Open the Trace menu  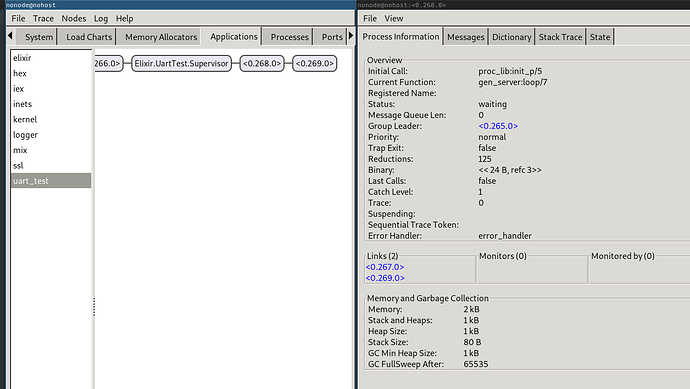(43, 18)
